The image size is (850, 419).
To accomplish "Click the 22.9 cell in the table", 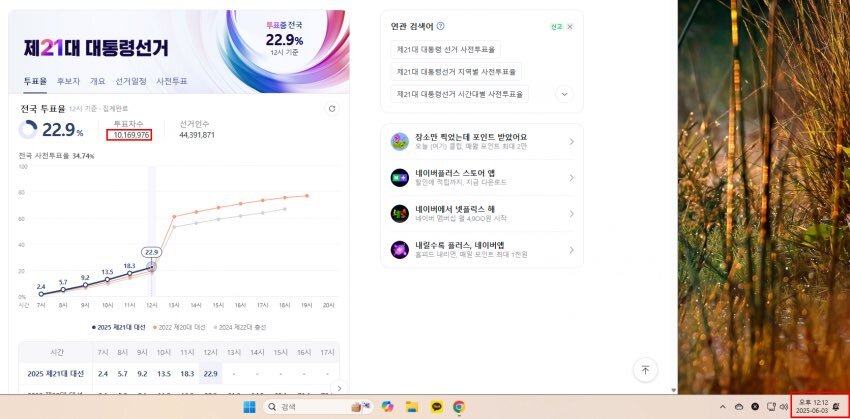I will 209,373.
